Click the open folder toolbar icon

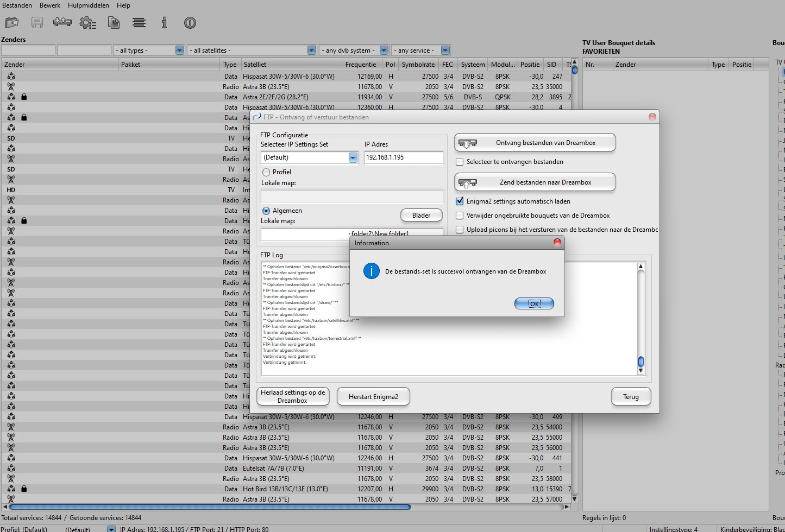(12, 23)
